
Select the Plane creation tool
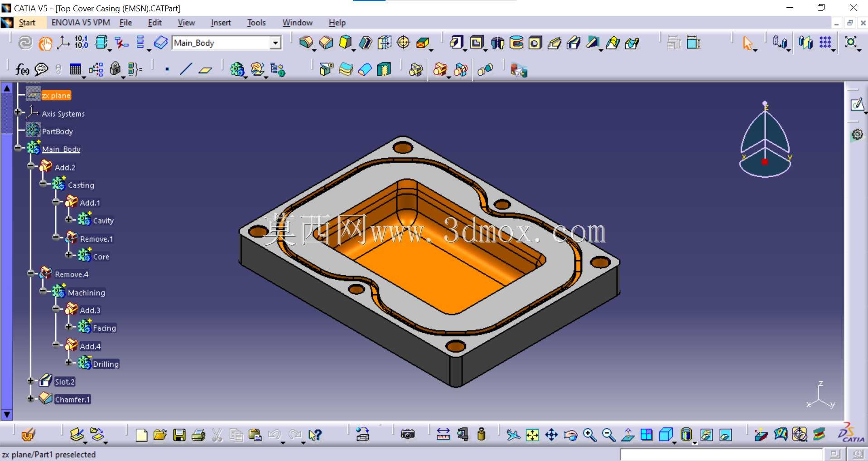[205, 69]
